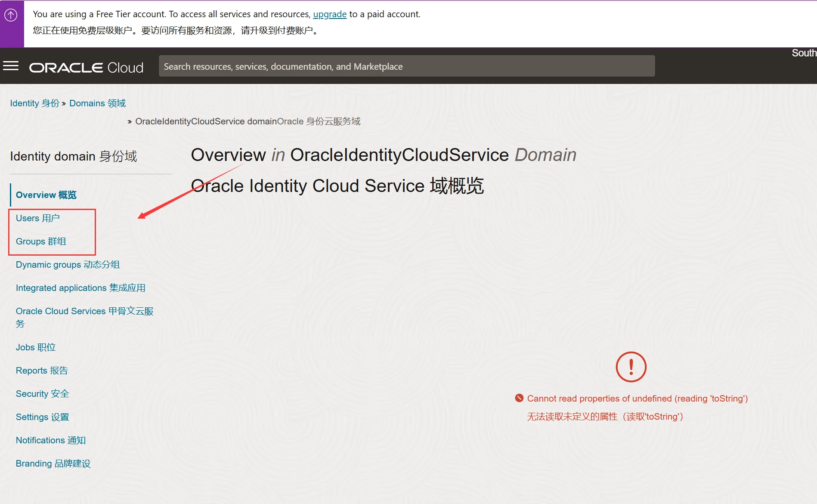
Task: Open Groups in identity domain menu
Action: click(41, 241)
